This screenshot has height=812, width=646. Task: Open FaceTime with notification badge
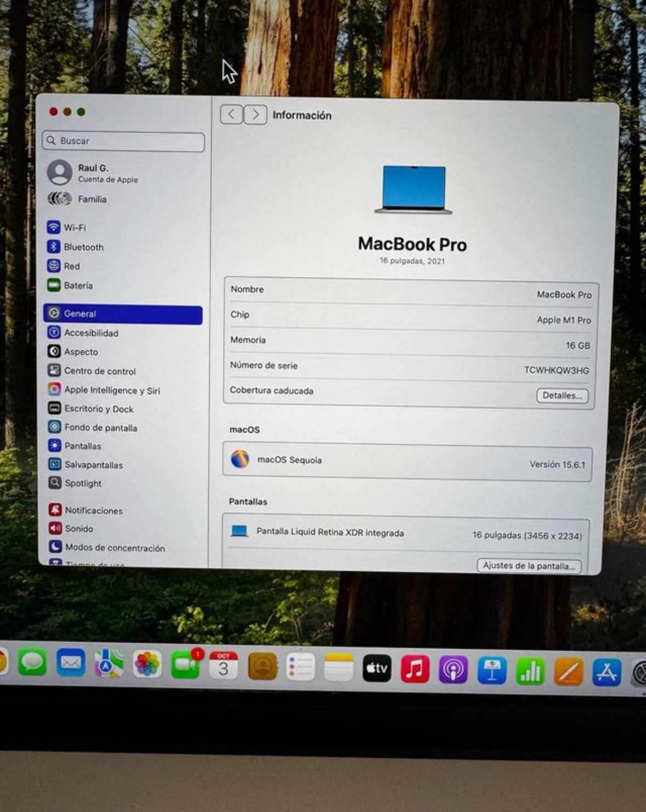point(186,665)
